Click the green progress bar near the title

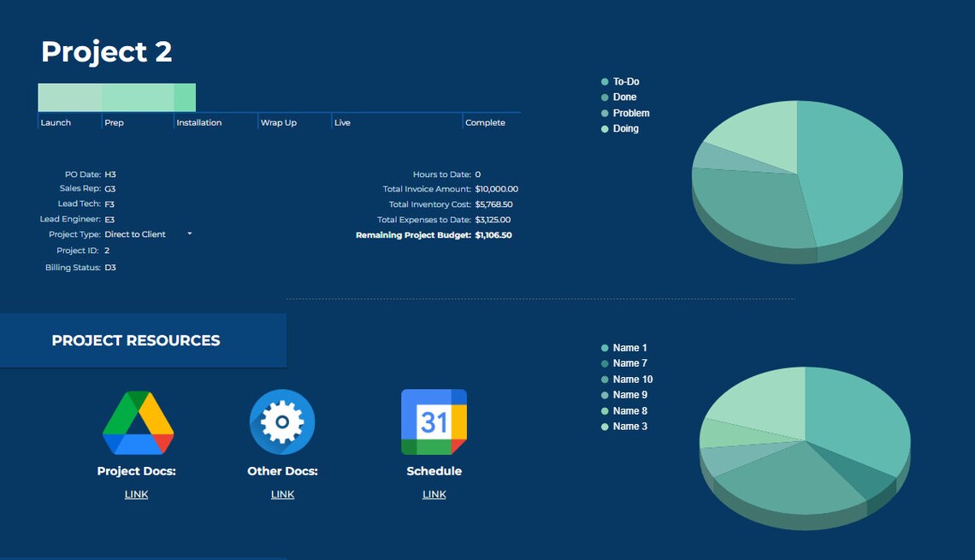[116, 96]
